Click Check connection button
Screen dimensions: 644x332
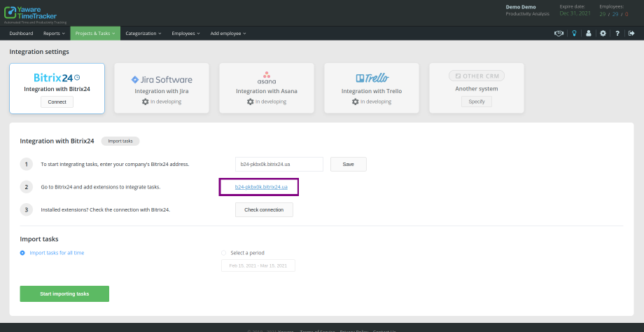click(264, 209)
